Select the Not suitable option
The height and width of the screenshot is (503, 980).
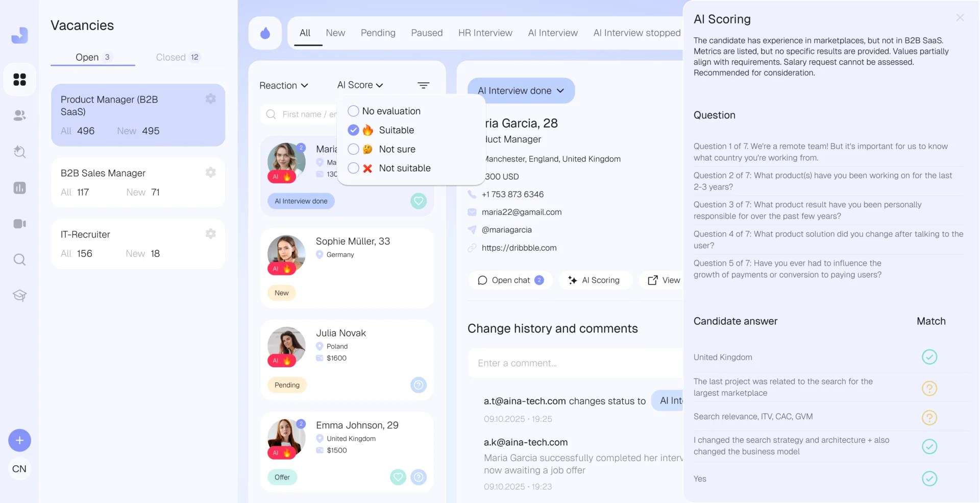[389, 168]
